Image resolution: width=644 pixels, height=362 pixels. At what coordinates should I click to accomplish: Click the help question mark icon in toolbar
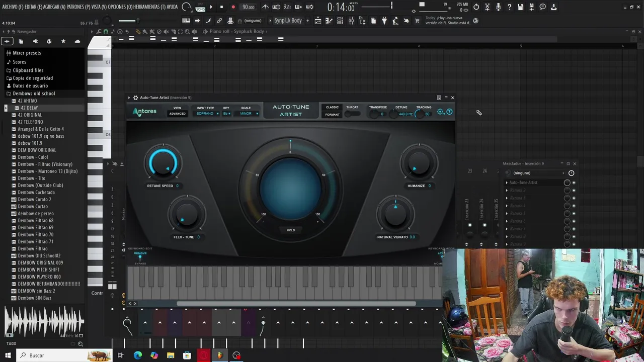509,7
